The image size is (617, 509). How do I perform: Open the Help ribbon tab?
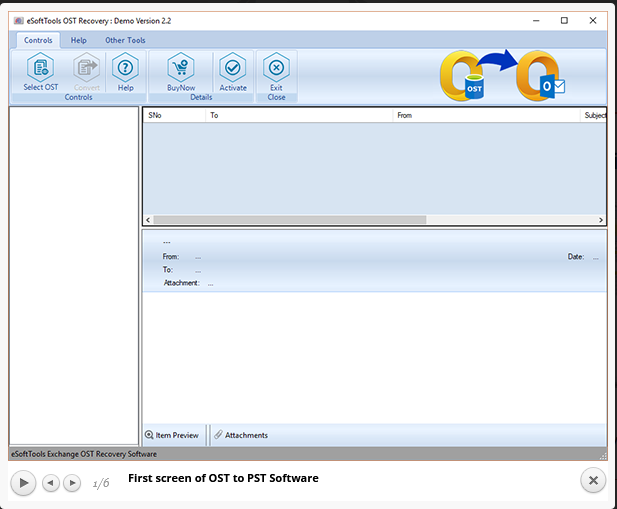79,40
